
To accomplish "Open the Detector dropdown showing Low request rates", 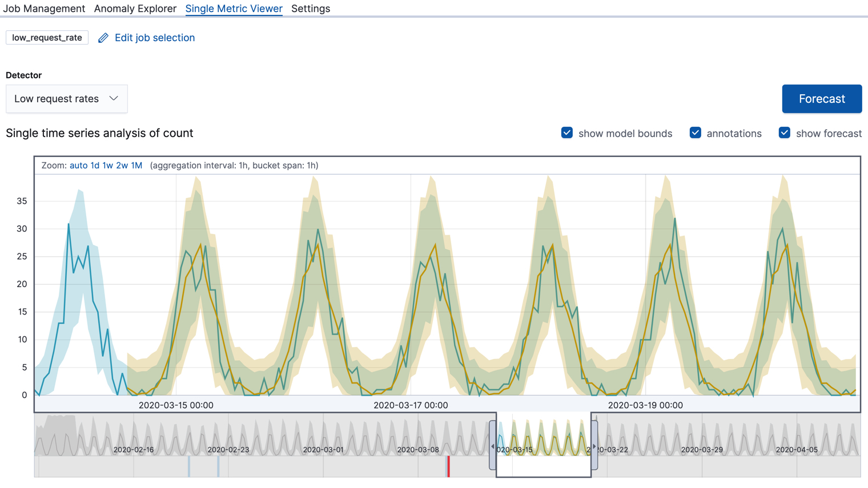I will click(x=66, y=98).
